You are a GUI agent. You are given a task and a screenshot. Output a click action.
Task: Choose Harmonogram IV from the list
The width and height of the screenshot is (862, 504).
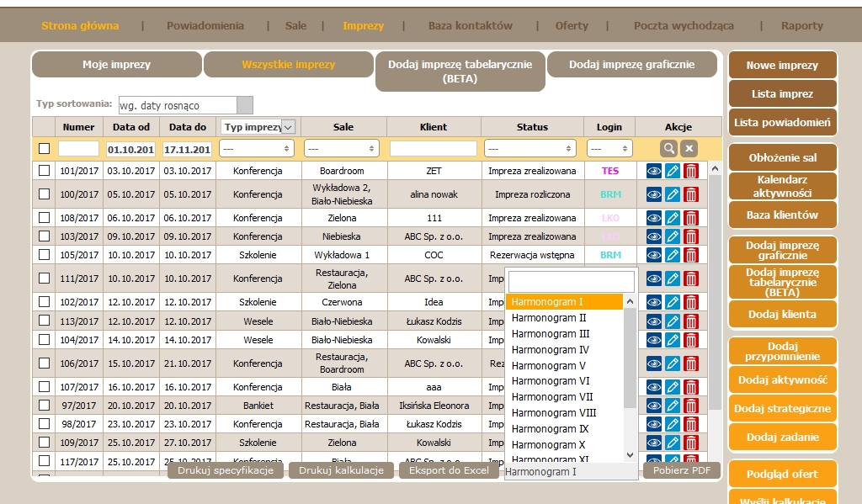tap(550, 350)
